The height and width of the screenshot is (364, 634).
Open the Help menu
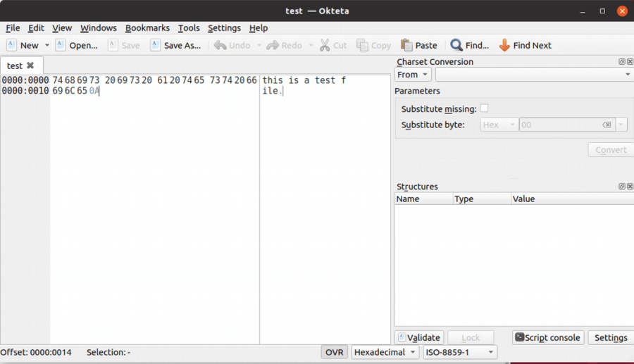pos(259,28)
